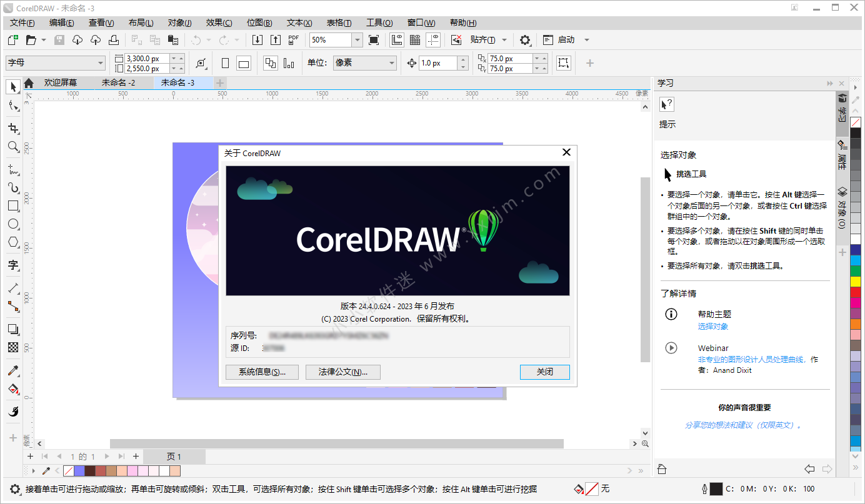Open the zoom level 50% dropdown
This screenshot has height=504, width=865.
[357, 40]
